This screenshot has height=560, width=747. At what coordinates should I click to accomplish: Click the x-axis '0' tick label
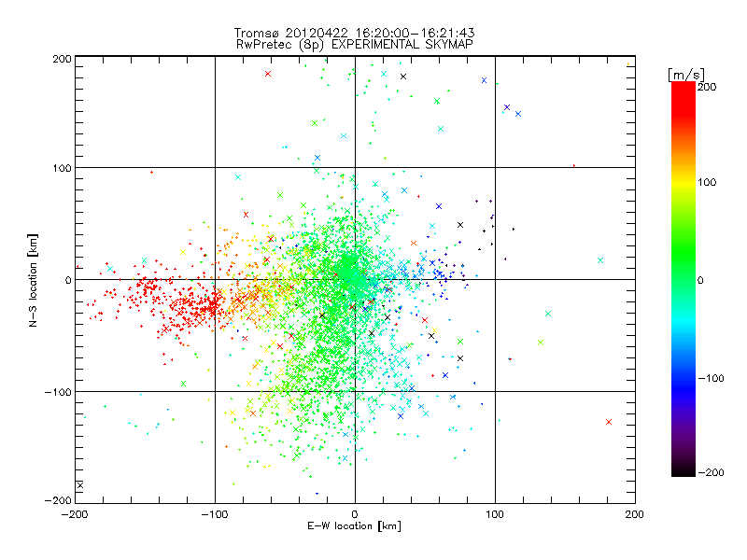[x=355, y=514]
